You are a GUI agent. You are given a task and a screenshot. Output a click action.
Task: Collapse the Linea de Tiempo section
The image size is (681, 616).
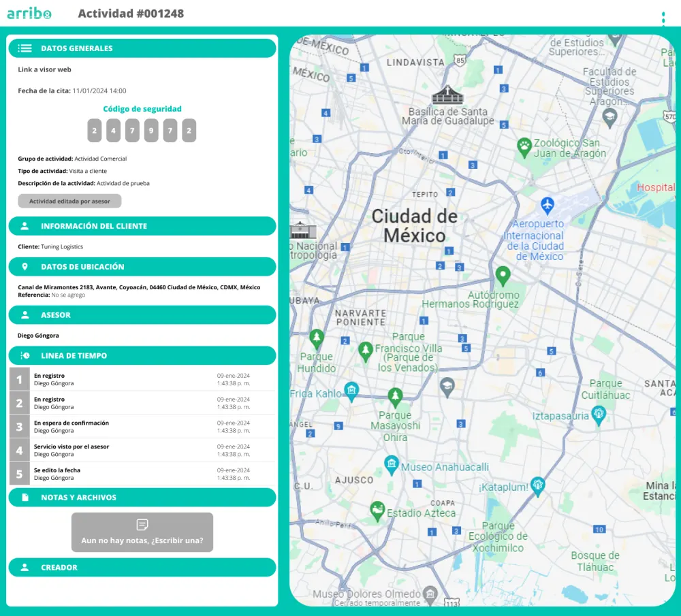pos(142,355)
